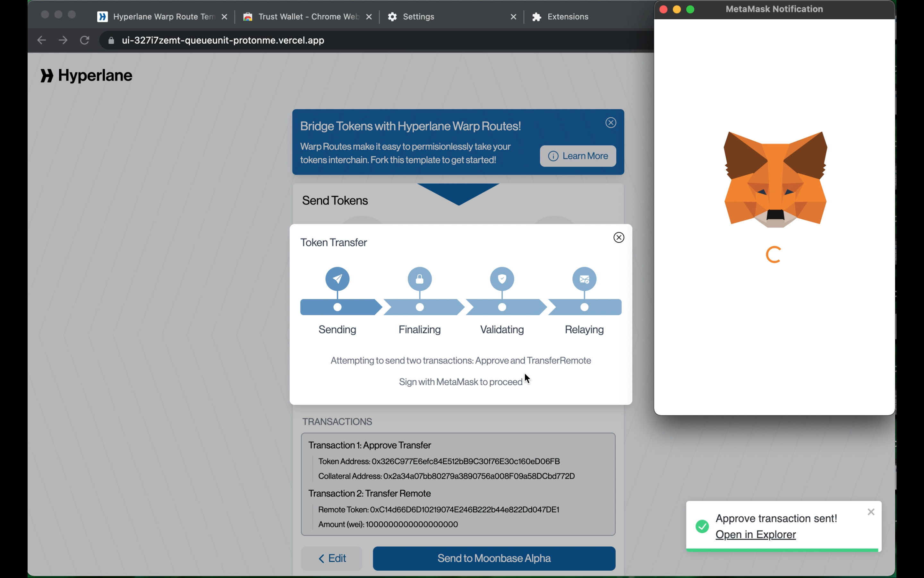The width and height of the screenshot is (924, 578).
Task: Go back with browser back arrow
Action: point(42,40)
